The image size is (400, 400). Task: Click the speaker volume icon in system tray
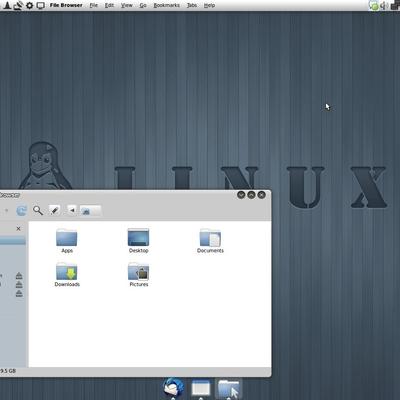[x=385, y=6]
